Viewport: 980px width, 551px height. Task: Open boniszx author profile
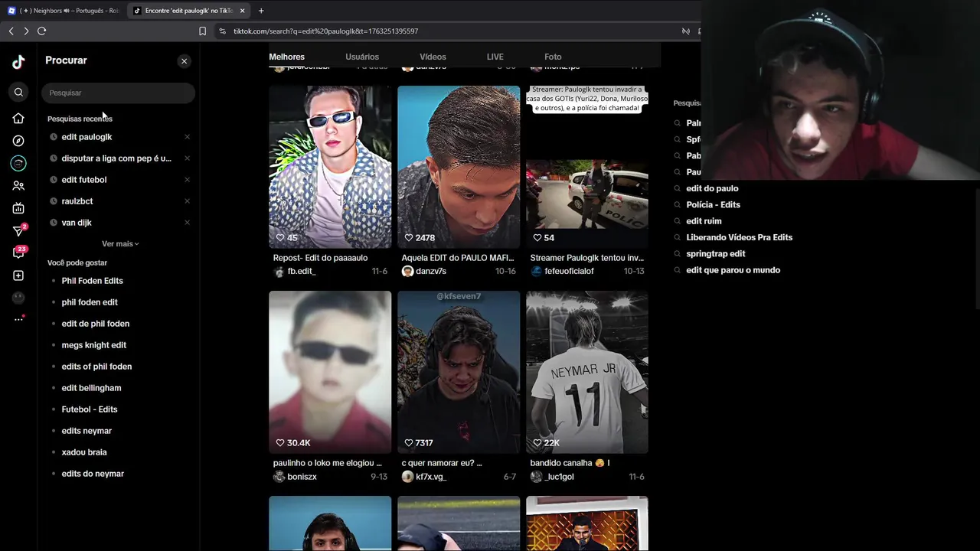[x=296, y=477]
